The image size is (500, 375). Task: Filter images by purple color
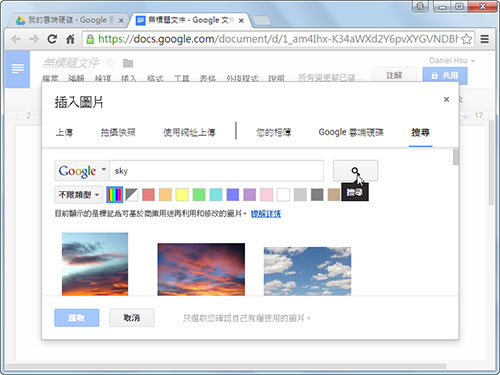coord(250,195)
